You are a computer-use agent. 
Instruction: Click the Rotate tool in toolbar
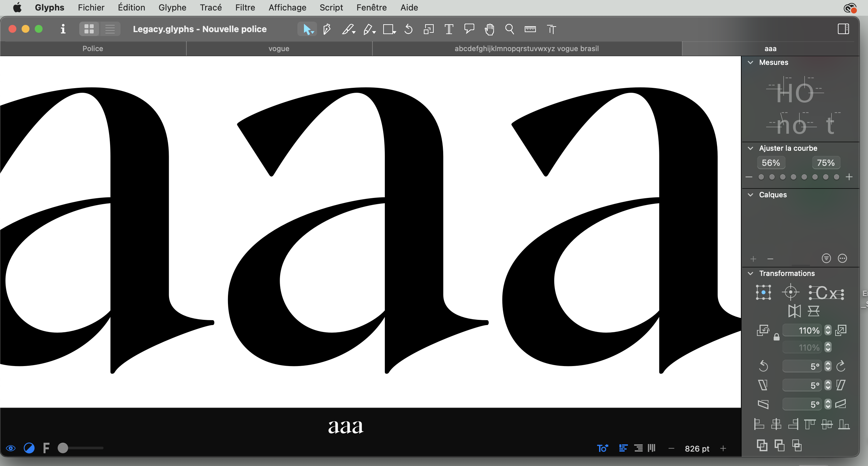coord(408,29)
